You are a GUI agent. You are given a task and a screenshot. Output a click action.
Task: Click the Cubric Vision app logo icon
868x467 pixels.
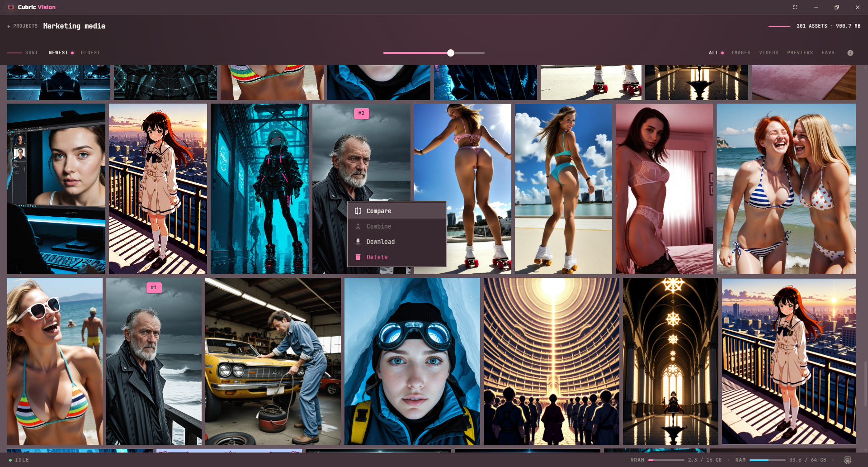point(11,7)
